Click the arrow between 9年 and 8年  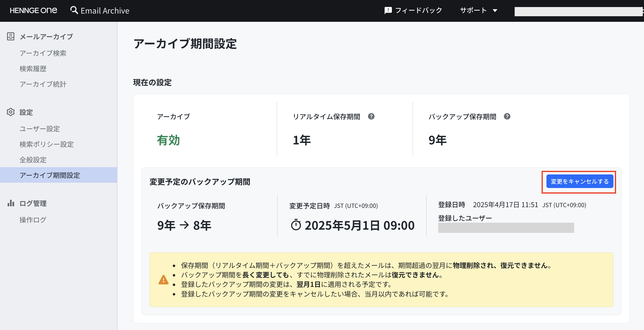coord(184,225)
